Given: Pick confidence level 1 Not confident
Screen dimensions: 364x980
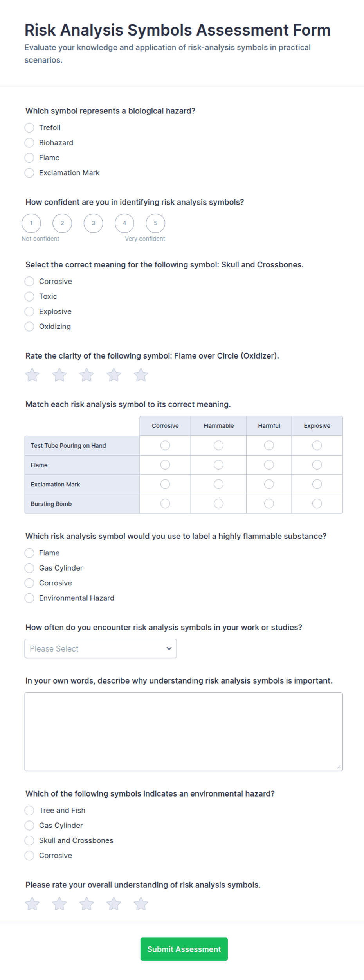Looking at the screenshot, I should [x=31, y=223].
